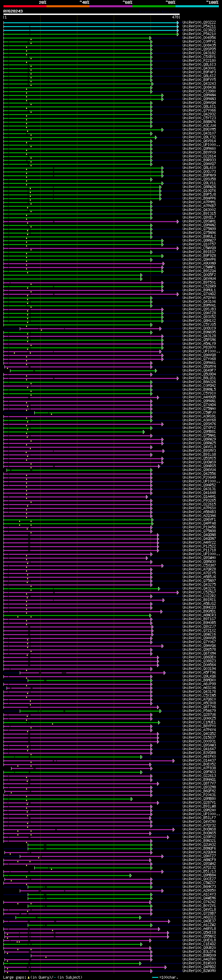Image resolution: width=222 pixels, height=980 pixels.
Task: Select label UniRef100_B9FVY5
Action: click(x=199, y=80)
